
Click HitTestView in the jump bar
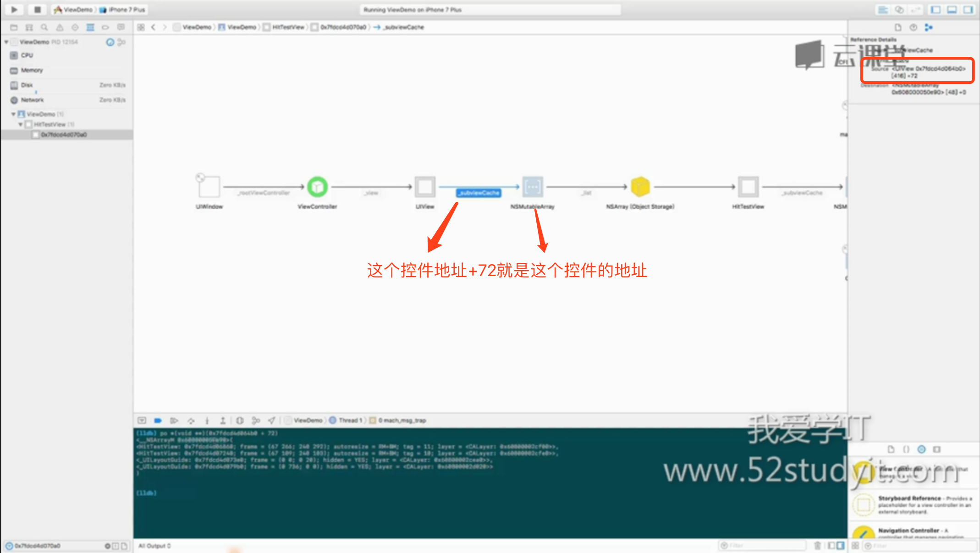coord(284,28)
